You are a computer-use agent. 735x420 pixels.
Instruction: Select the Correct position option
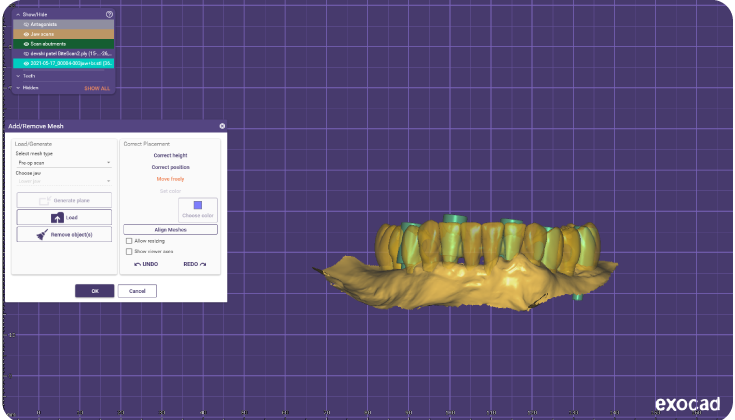(170, 167)
